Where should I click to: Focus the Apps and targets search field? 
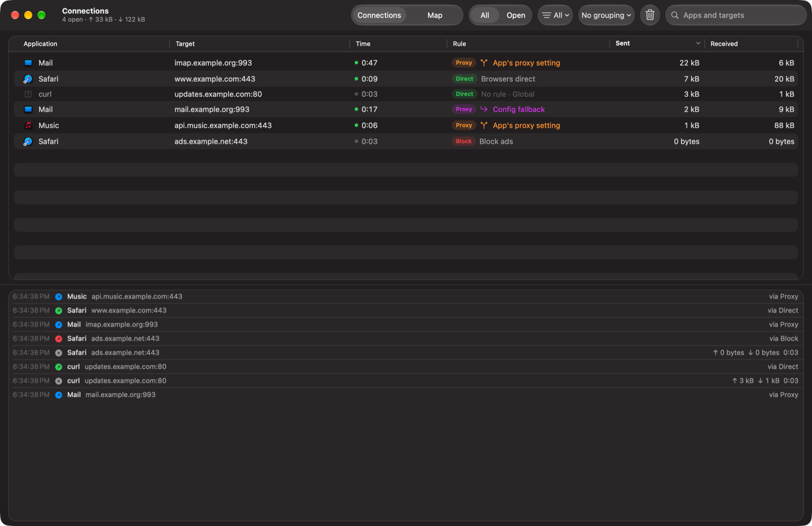[736, 15]
